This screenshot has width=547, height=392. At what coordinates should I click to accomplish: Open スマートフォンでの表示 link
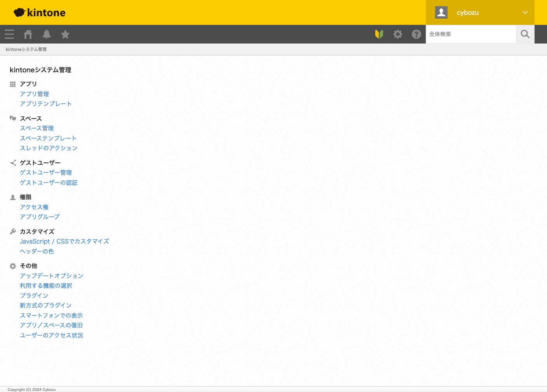click(51, 315)
